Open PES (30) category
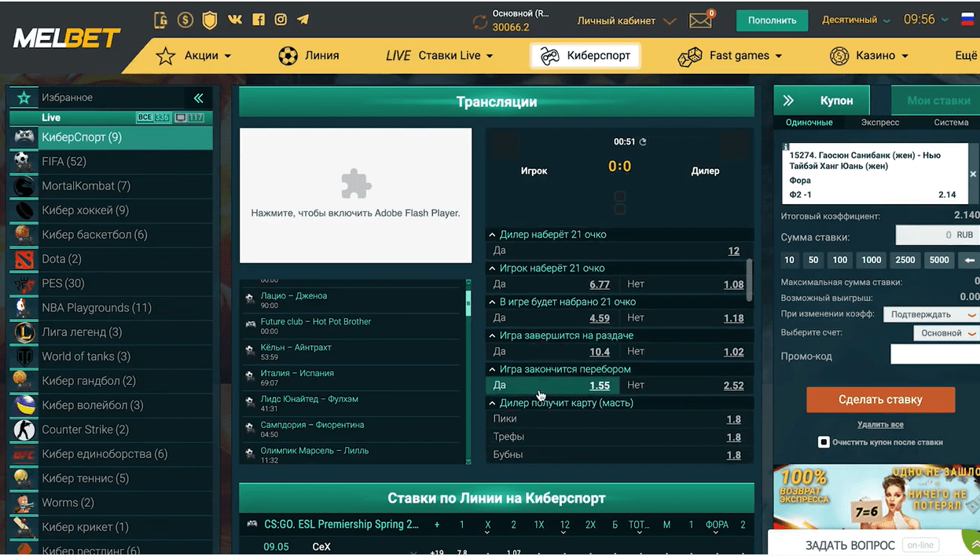 [111, 283]
